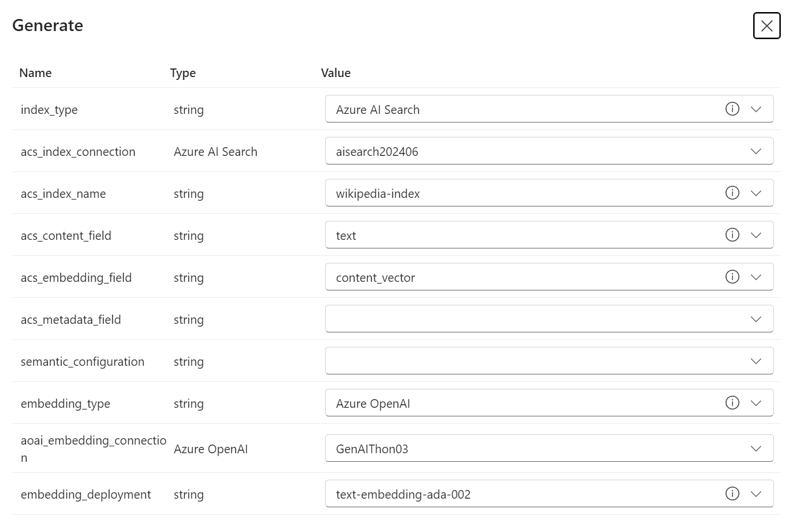Expand semantic_configuration dropdown chevron
The height and width of the screenshot is (532, 790).
(756, 361)
